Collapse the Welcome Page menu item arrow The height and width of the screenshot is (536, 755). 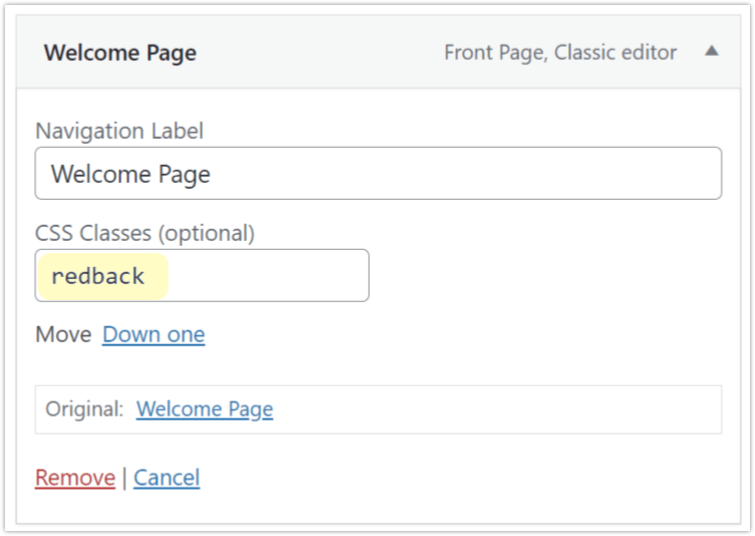click(x=712, y=51)
